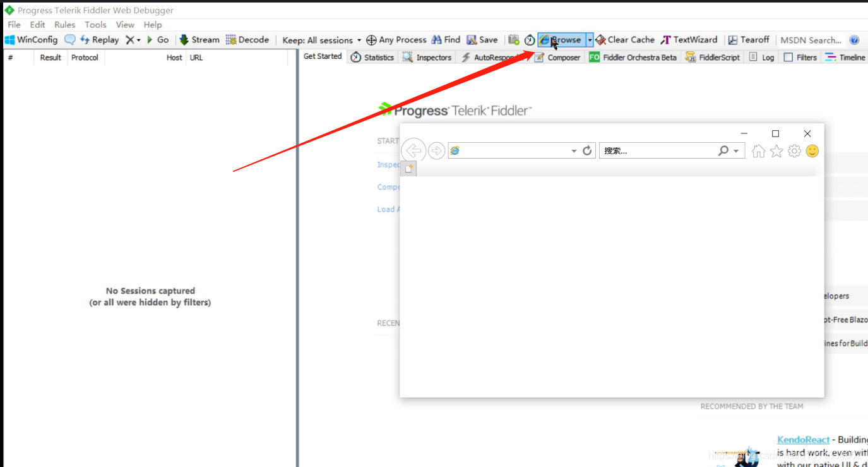Open the KendoReact link
868x467 pixels.
(804, 440)
